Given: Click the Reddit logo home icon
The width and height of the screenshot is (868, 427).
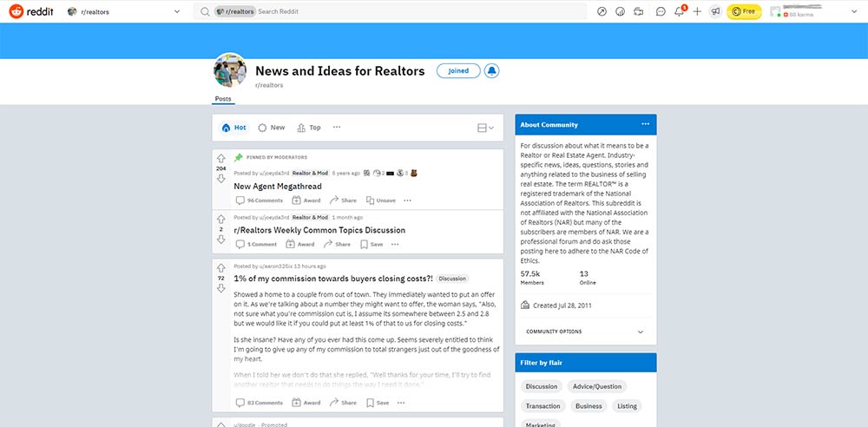Looking at the screenshot, I should (30, 11).
